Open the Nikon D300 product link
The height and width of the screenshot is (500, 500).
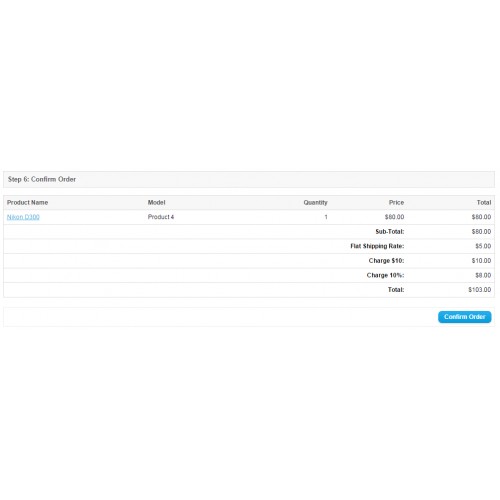pos(23,217)
